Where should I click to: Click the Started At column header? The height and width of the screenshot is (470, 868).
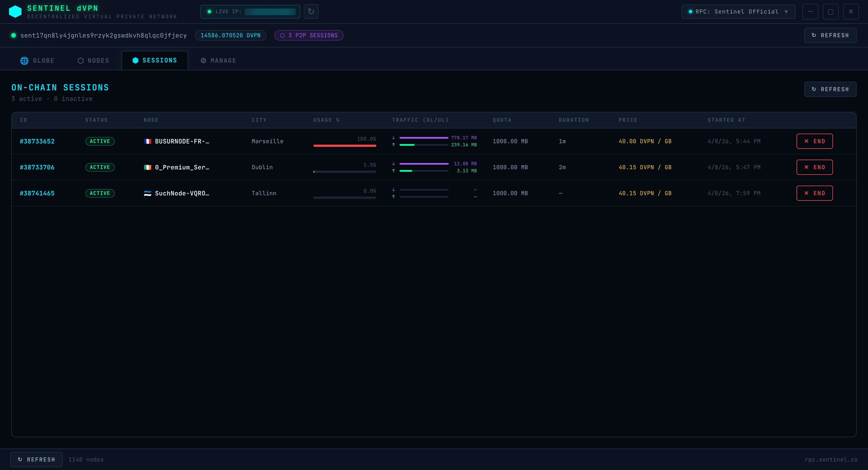[726, 120]
